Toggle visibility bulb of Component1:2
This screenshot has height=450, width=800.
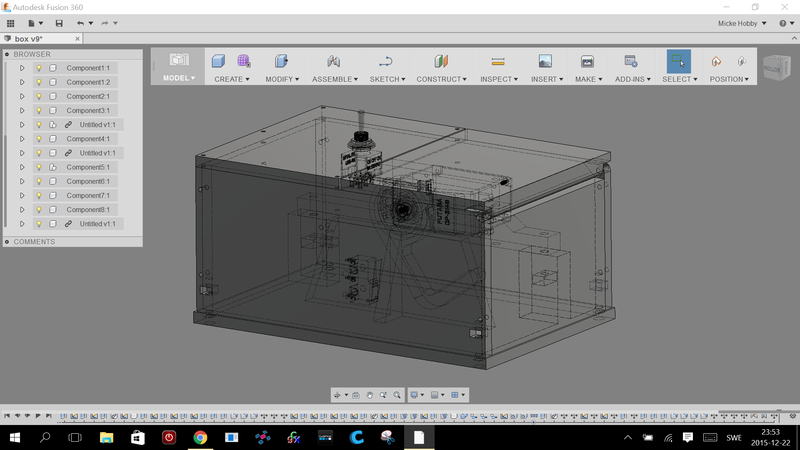click(x=39, y=82)
